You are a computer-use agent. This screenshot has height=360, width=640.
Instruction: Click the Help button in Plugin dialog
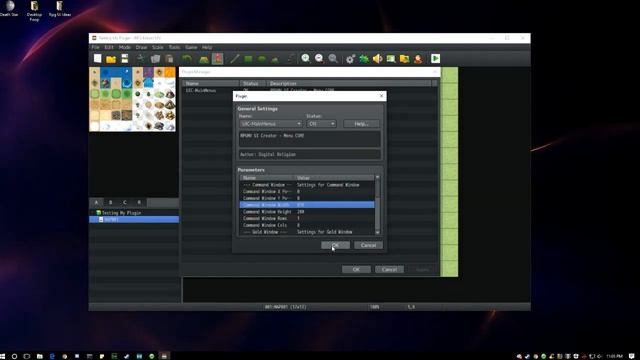coord(361,124)
